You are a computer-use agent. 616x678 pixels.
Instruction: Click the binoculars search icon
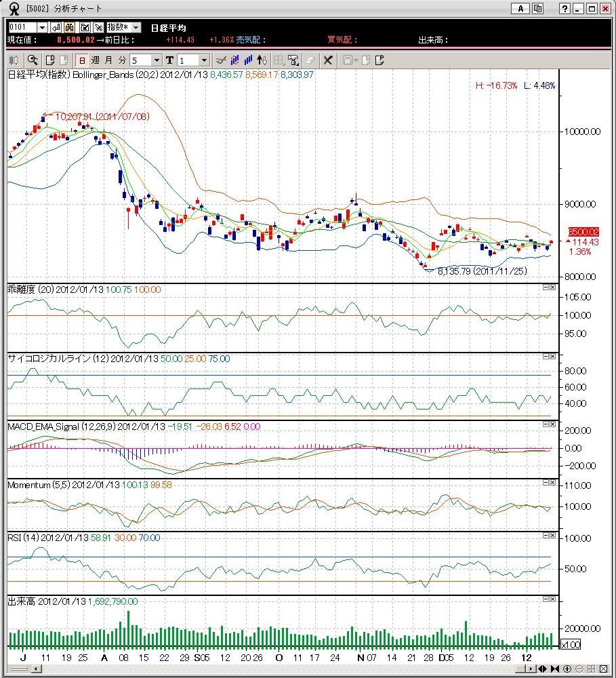[x=69, y=27]
